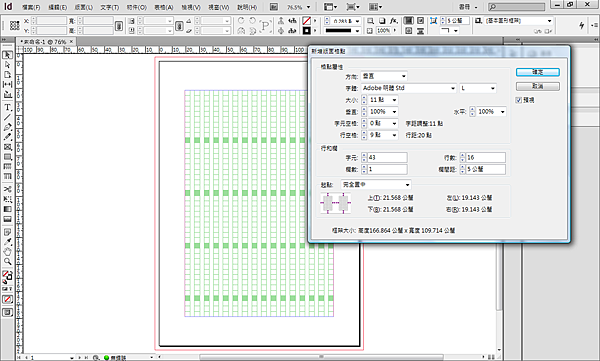The height and width of the screenshot is (361, 600).
Task: Select the Pencil tool
Action: pyautogui.click(x=7, y=137)
